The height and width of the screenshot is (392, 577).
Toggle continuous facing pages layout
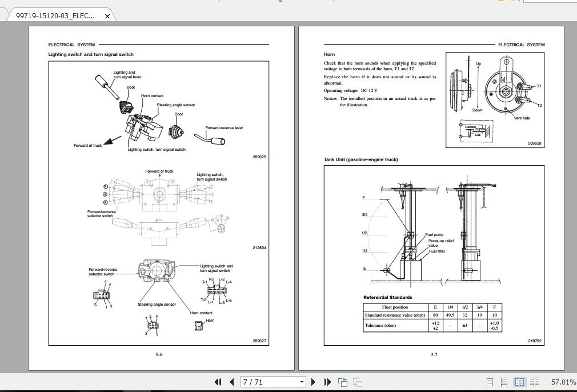tap(535, 382)
